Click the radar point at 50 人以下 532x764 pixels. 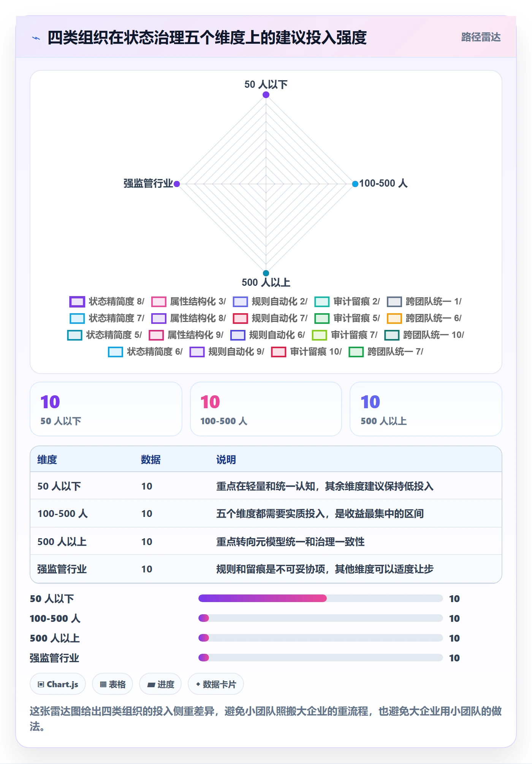[266, 95]
